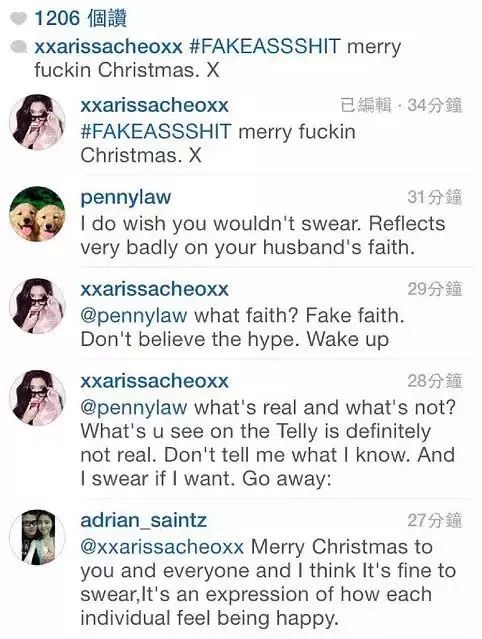Screen dimensions: 482x639
Task: Tap #FAKEASSSHIT hashtag in first comment
Action: (156, 132)
